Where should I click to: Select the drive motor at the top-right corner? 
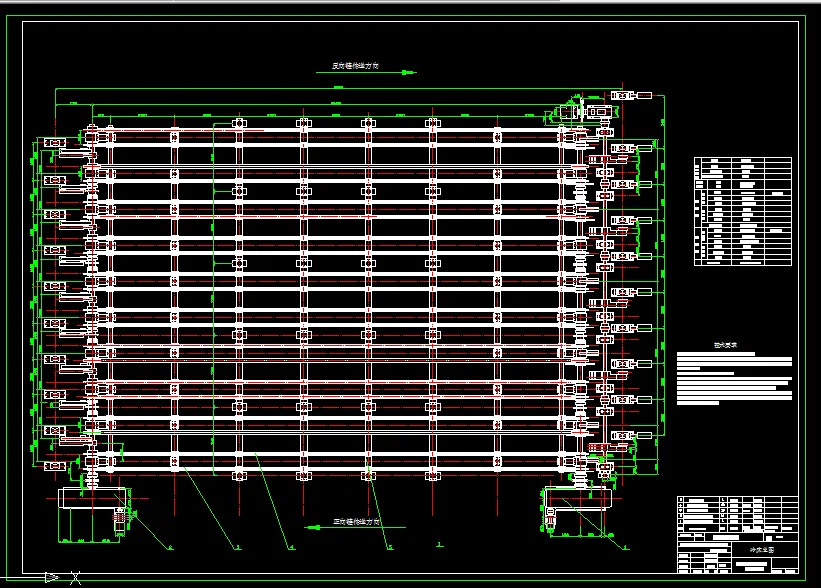coord(600,112)
